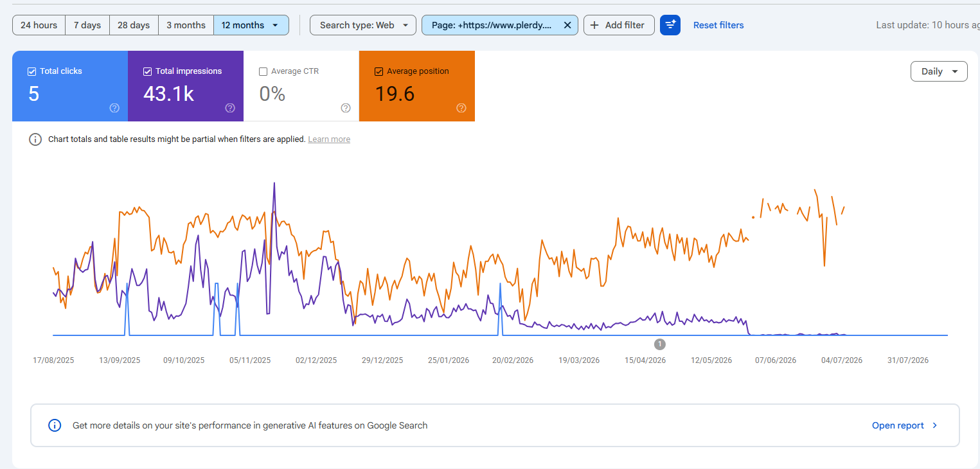Click the info icon beside chart totals notice
The width and height of the screenshot is (980, 469).
tap(35, 139)
